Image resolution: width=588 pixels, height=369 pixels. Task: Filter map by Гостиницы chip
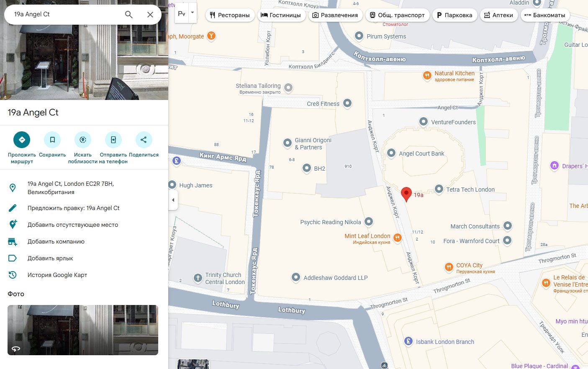pyautogui.click(x=281, y=15)
